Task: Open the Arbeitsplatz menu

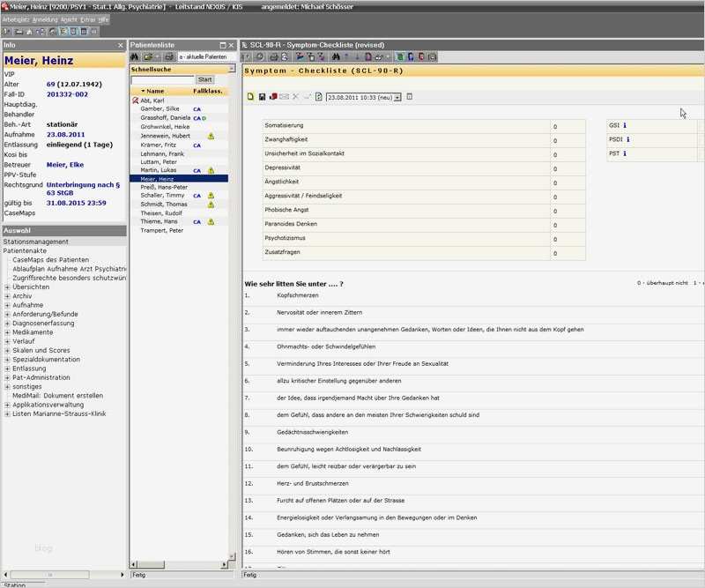Action: [x=15, y=19]
